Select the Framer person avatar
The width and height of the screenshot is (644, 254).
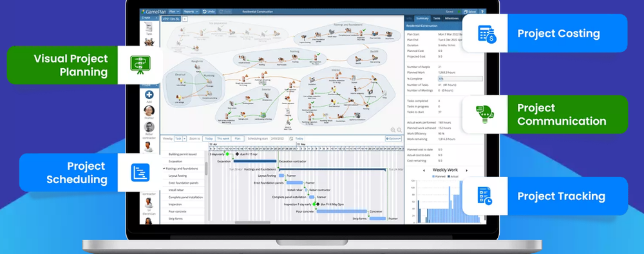click(149, 111)
